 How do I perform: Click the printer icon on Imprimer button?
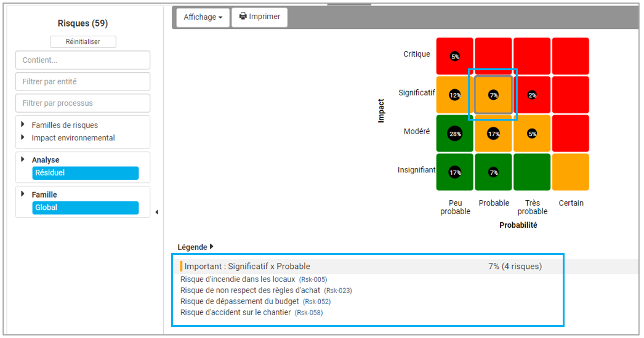pos(243,17)
